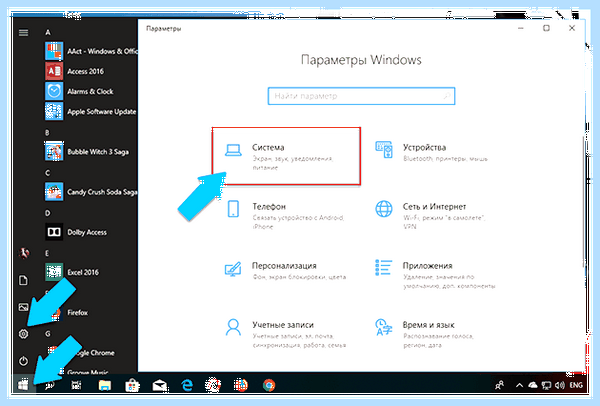Open AAct - Windows & Office app
Image resolution: width=600 pixels, height=406 pixels.
point(91,51)
